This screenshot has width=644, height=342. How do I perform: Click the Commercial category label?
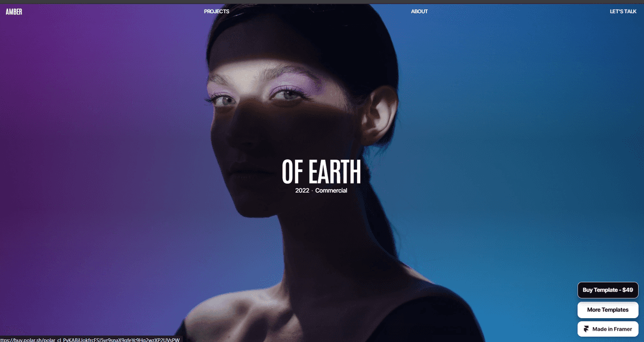pos(331,191)
